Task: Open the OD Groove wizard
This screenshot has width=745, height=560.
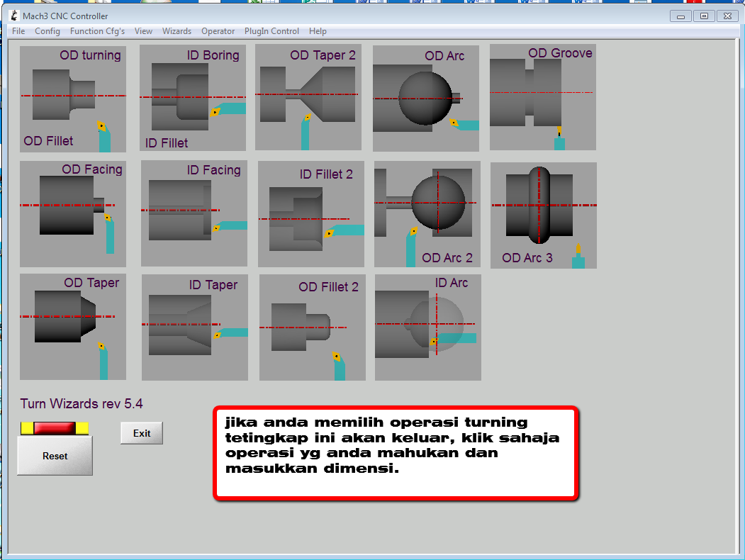Action: pyautogui.click(x=542, y=97)
